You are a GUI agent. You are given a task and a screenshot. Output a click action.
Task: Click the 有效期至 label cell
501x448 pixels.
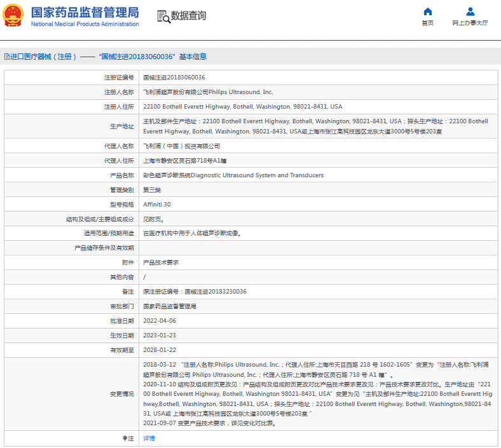(x=72, y=350)
